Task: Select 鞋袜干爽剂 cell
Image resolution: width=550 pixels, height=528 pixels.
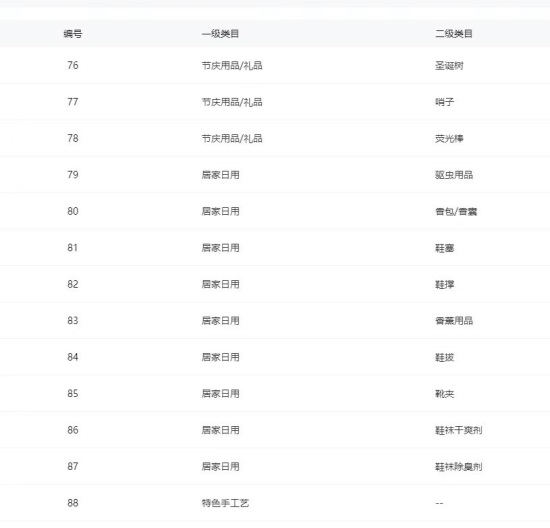Action: click(459, 430)
